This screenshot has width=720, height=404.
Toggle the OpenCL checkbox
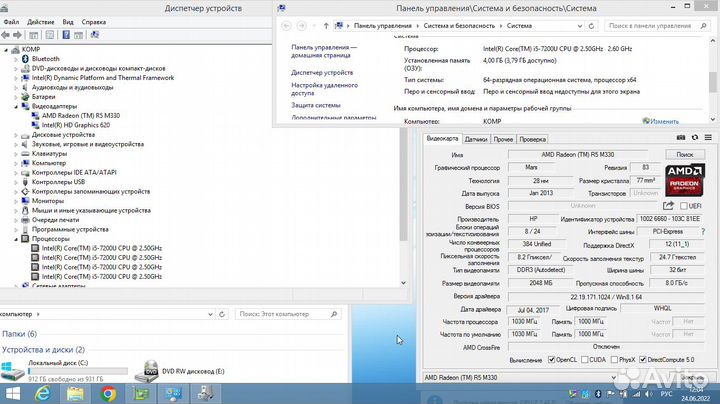point(551,359)
